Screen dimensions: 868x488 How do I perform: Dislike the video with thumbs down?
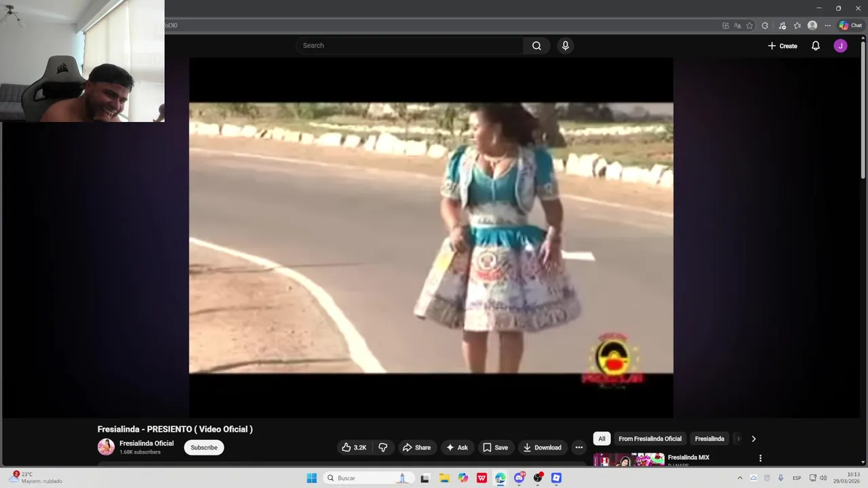pos(383,447)
